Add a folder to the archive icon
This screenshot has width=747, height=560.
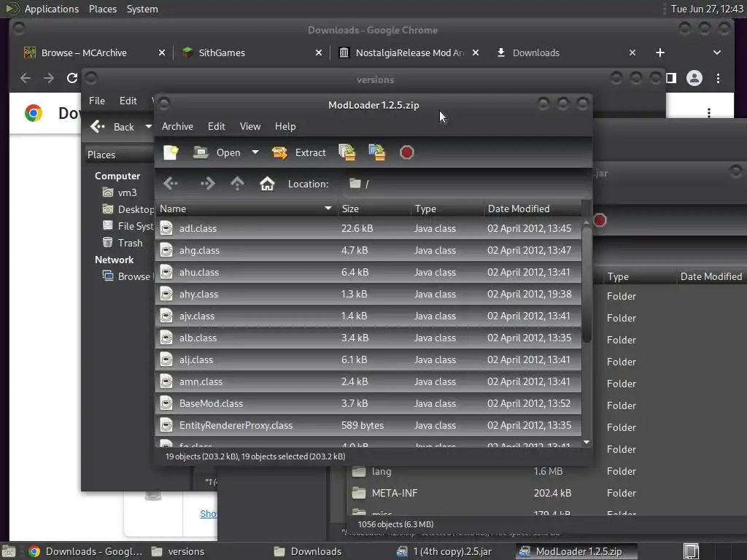[377, 152]
